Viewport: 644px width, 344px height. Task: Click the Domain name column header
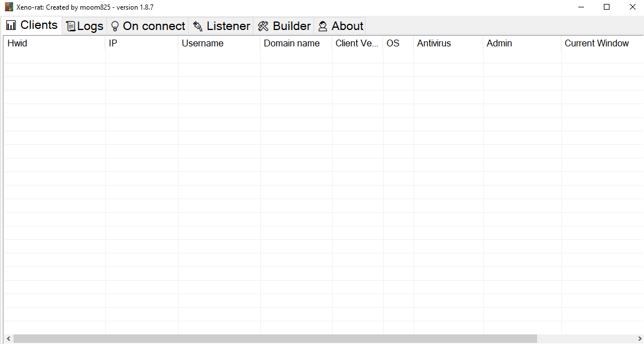pos(296,44)
